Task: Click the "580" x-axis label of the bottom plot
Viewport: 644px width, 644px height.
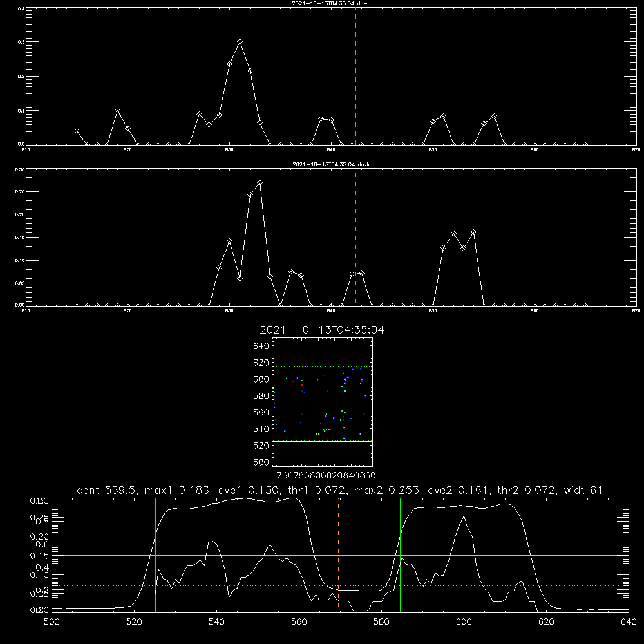Action: click(x=381, y=622)
